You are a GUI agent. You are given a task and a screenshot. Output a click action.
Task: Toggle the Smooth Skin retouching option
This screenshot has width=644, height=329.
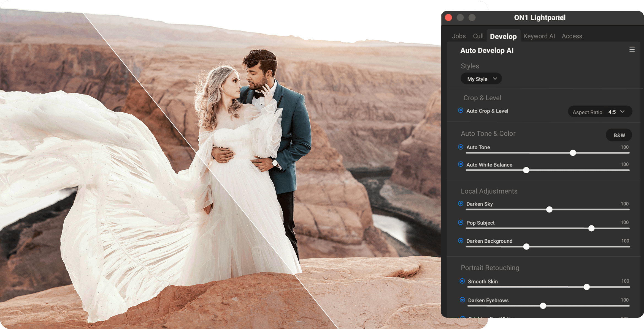coord(462,281)
